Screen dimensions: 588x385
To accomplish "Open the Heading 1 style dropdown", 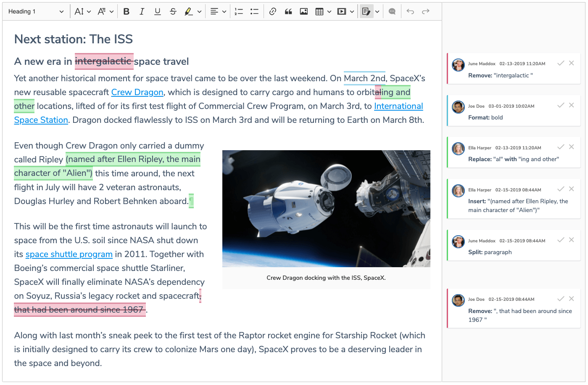I will 36,12.
